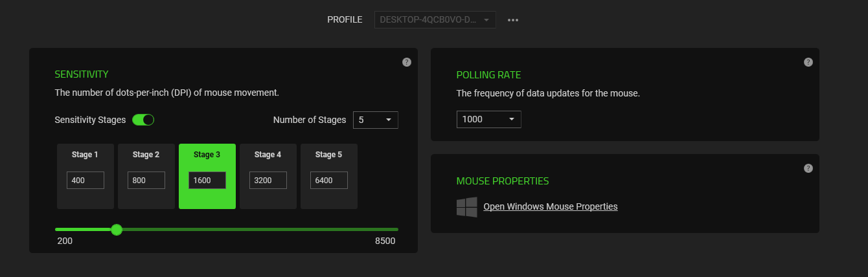The width and height of the screenshot is (868, 277).
Task: Expand the Number of Stages dropdown
Action: 376,120
